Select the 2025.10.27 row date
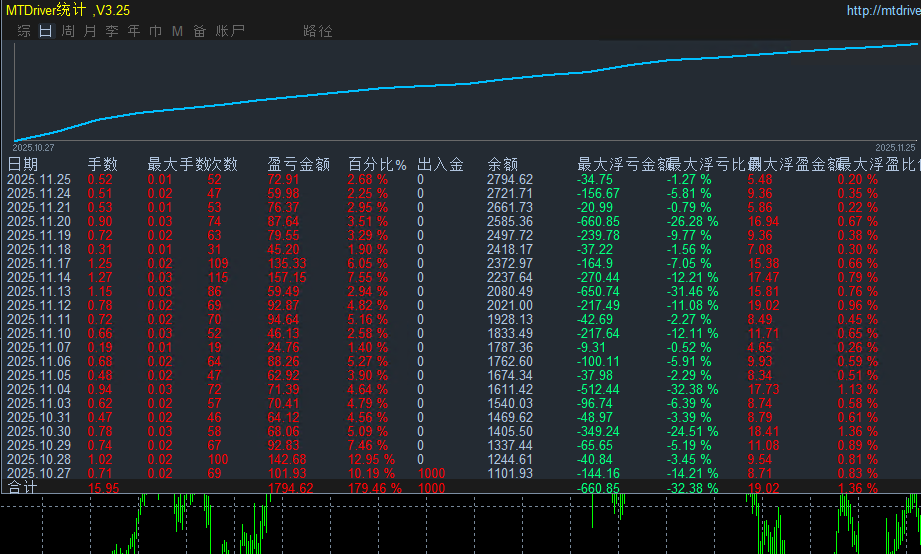Viewport: 921px width, 554px height. [39, 473]
